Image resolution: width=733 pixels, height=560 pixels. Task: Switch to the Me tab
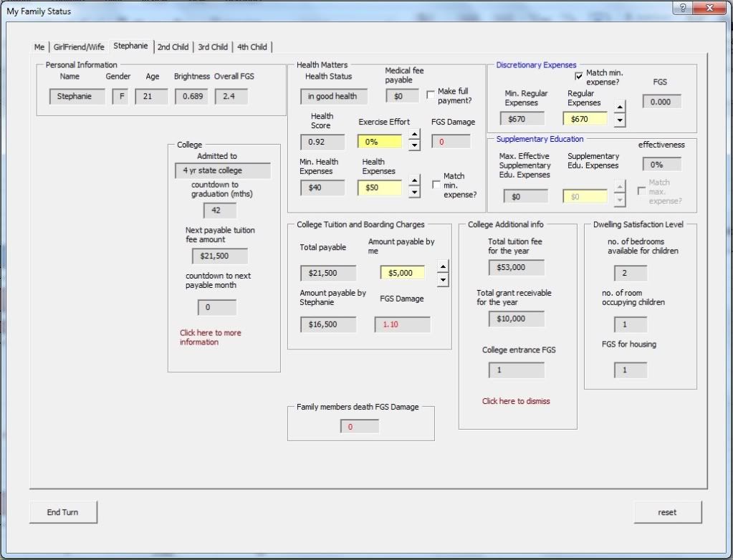point(39,47)
